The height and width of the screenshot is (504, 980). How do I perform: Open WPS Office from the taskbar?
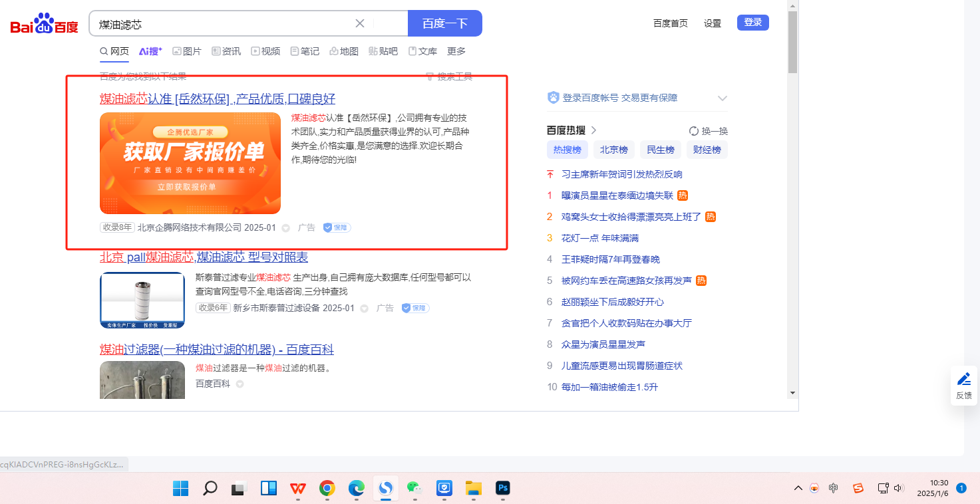pyautogui.click(x=297, y=489)
